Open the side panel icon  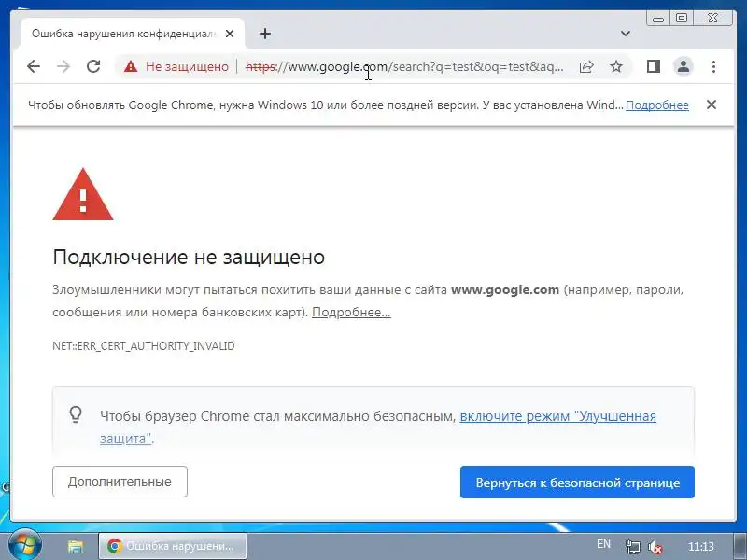653,66
